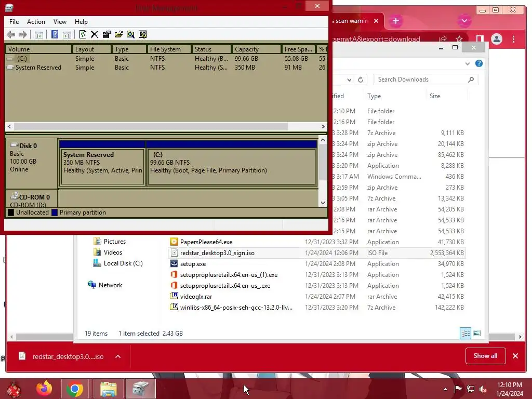This screenshot has width=532, height=399.
Task: Click the File Explorer blue help icon
Action: [x=479, y=63]
